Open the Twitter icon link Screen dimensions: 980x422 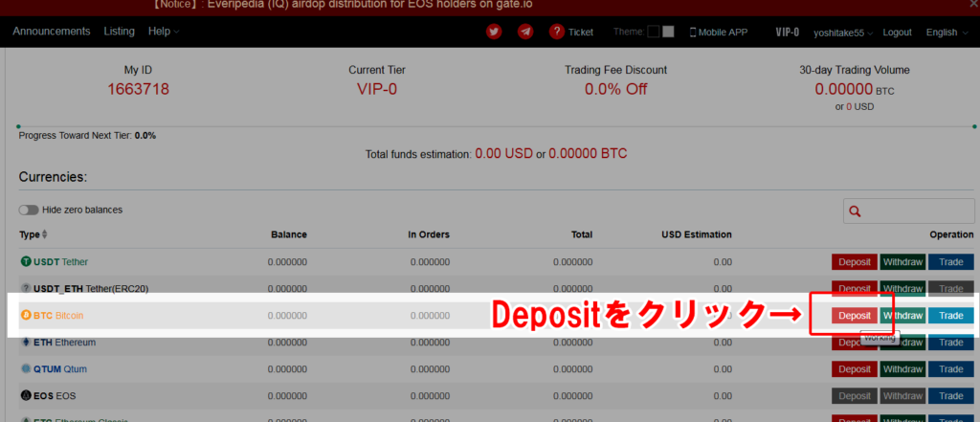[494, 32]
